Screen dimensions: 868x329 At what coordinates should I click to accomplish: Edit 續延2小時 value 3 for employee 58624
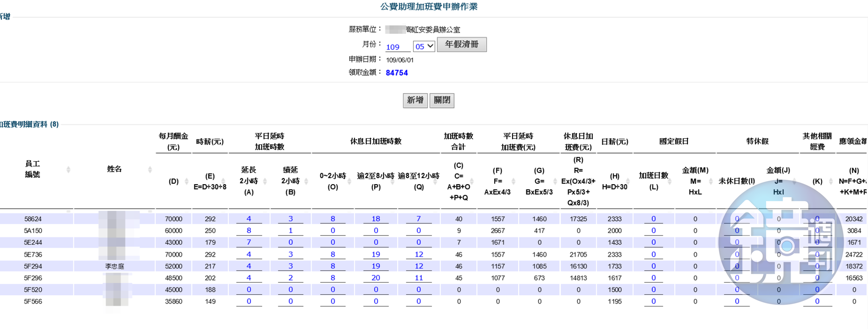[290, 219]
